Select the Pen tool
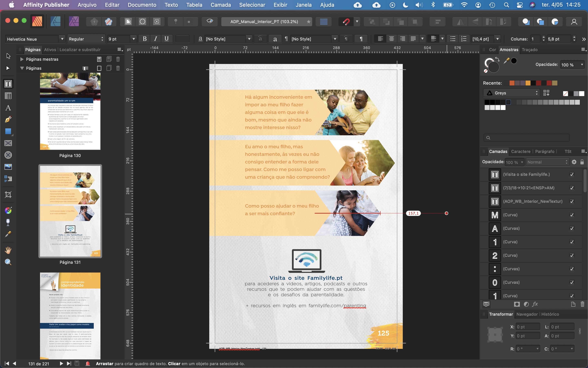This screenshot has width=588, height=368. click(x=8, y=119)
